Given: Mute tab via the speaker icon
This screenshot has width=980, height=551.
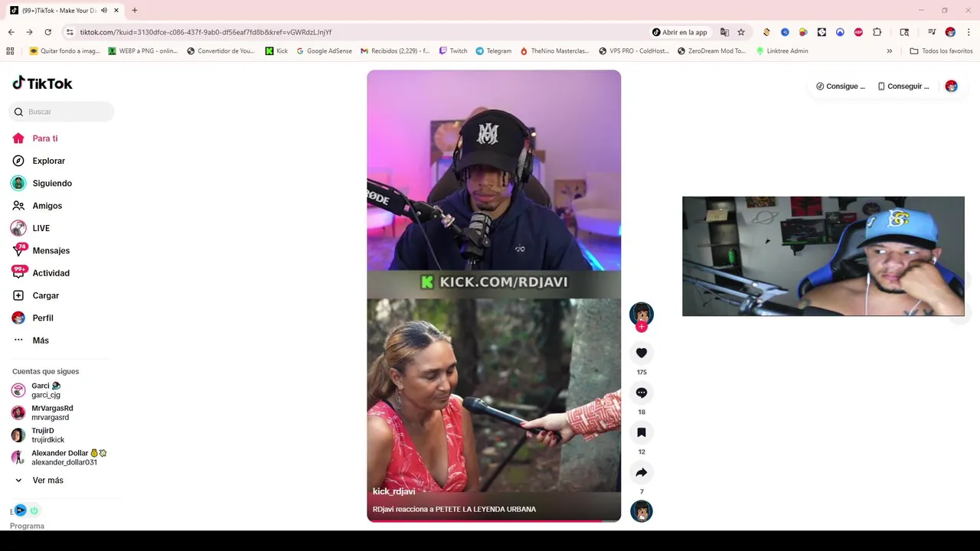Looking at the screenshot, I should (x=104, y=11).
